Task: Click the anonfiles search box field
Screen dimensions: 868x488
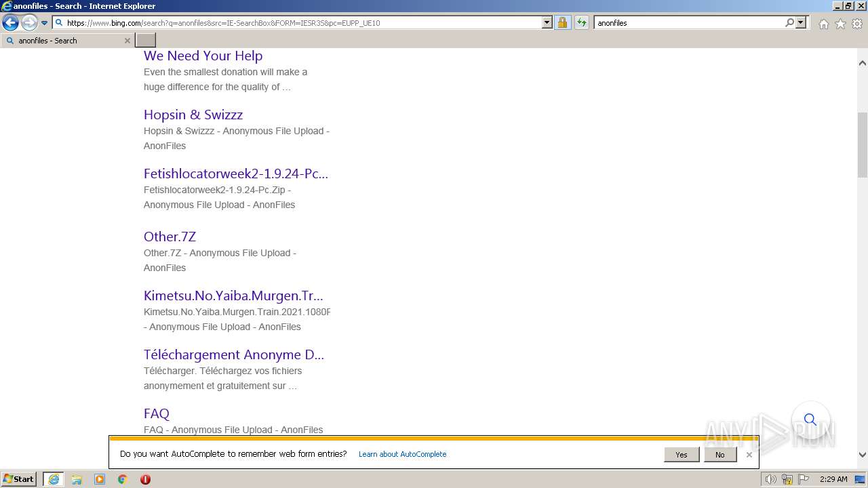Action: 688,22
